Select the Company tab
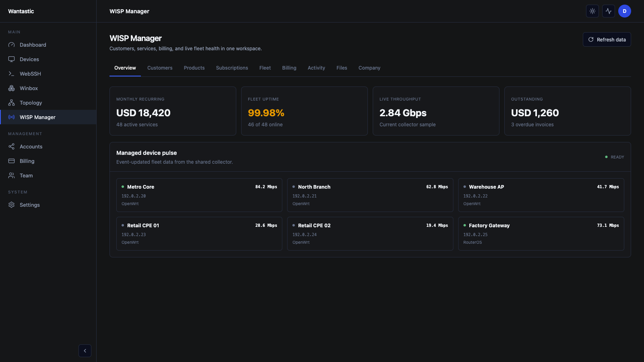Viewport: 644px width, 362px height. [369, 68]
